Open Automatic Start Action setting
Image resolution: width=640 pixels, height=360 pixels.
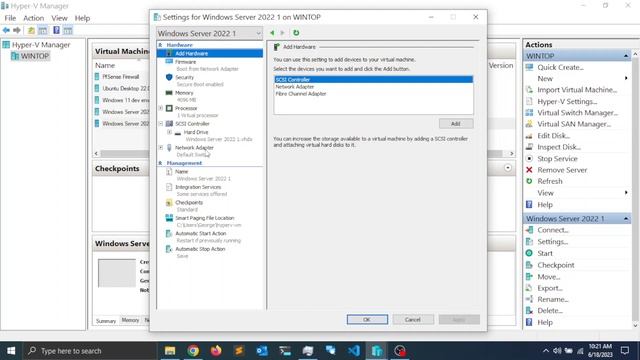(200, 233)
